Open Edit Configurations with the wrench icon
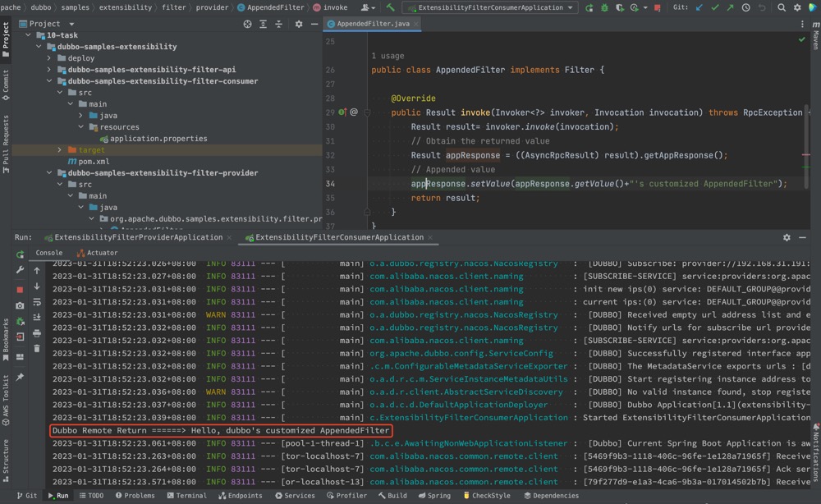 (x=21, y=268)
